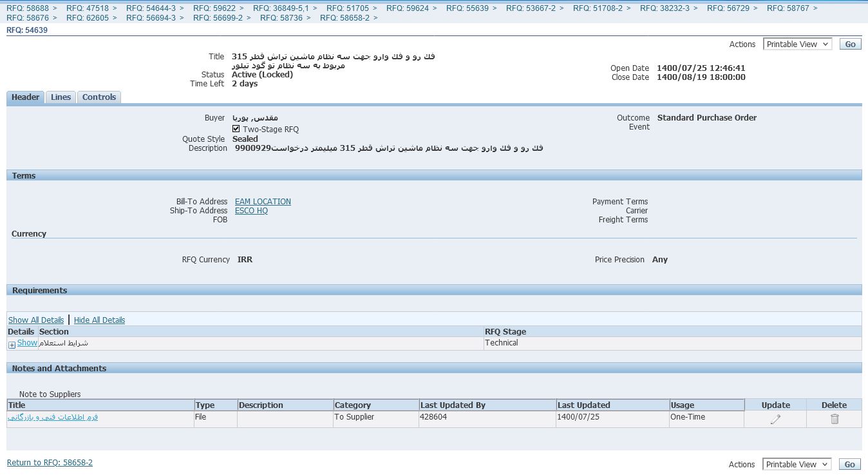Go to breadcrumb RFQ: 58688

[28, 8]
